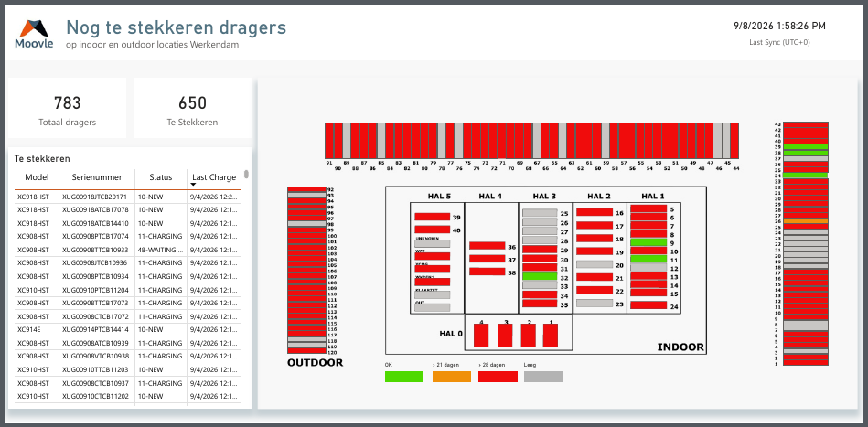Sort table by Serienummer column header
868x427 pixels.
[x=96, y=177]
